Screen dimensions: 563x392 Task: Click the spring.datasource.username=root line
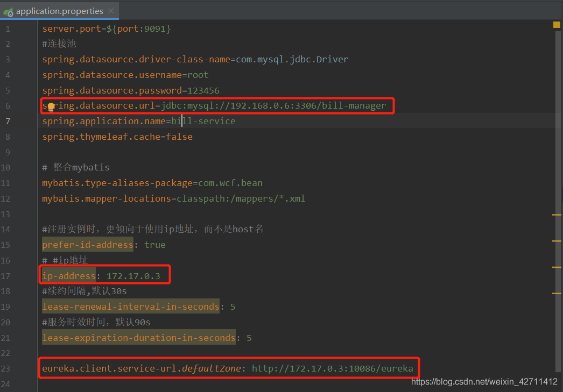[x=125, y=75]
